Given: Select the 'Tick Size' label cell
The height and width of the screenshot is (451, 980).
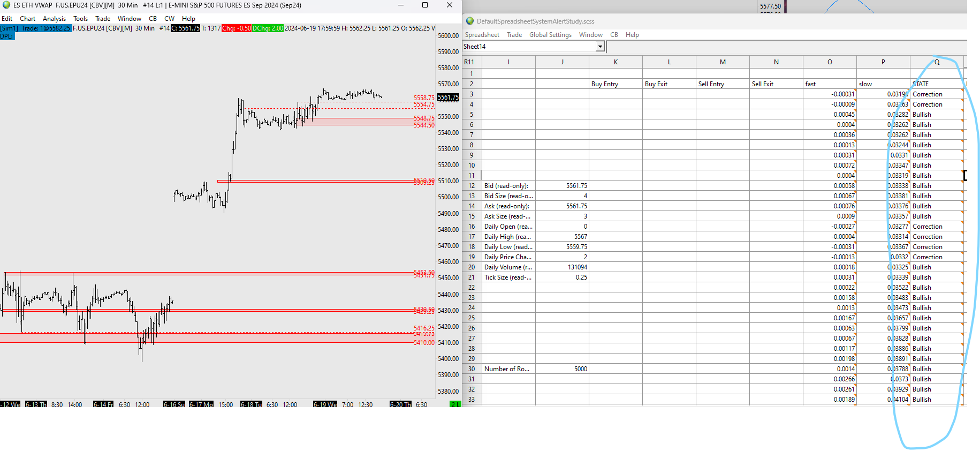Looking at the screenshot, I should coord(508,277).
